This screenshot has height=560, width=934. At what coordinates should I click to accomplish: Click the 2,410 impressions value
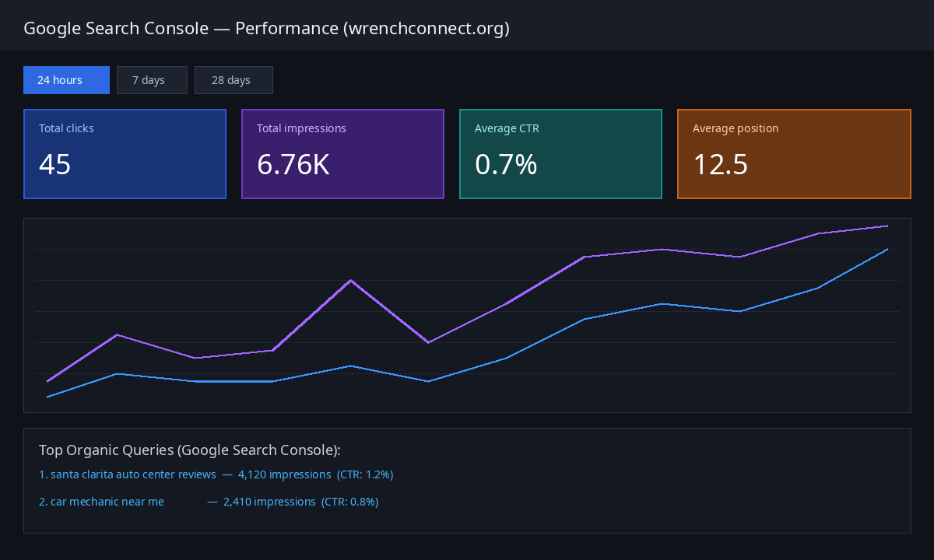[x=269, y=502]
